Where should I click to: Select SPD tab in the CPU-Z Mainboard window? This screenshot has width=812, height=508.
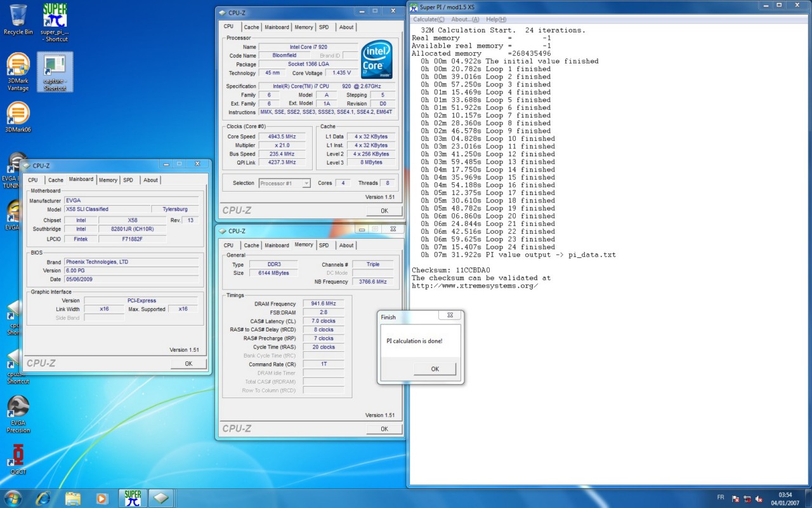pyautogui.click(x=128, y=180)
